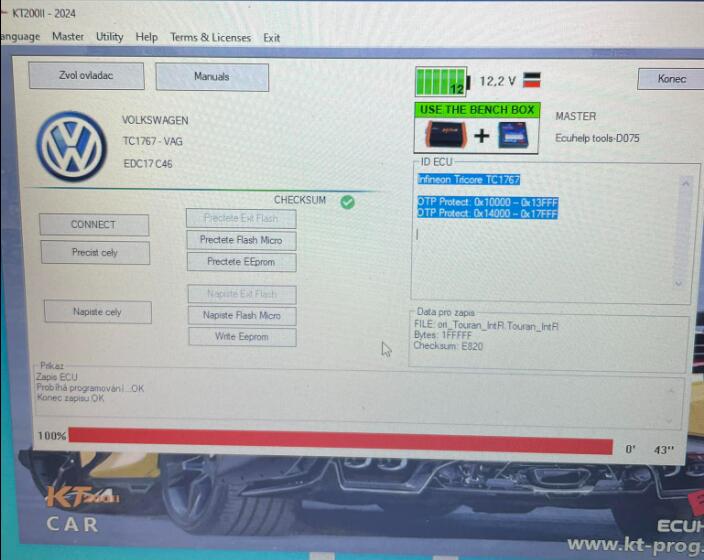Click the 100% progress percentage label

click(x=52, y=436)
